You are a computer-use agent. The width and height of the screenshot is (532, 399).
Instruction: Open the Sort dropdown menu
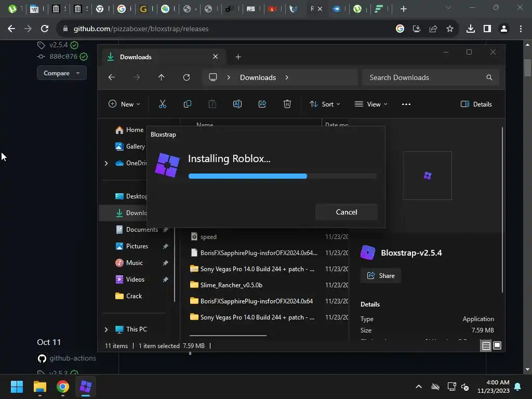pyautogui.click(x=325, y=104)
